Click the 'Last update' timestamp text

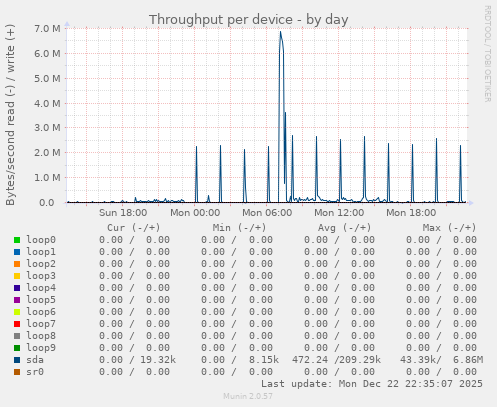pos(372,384)
